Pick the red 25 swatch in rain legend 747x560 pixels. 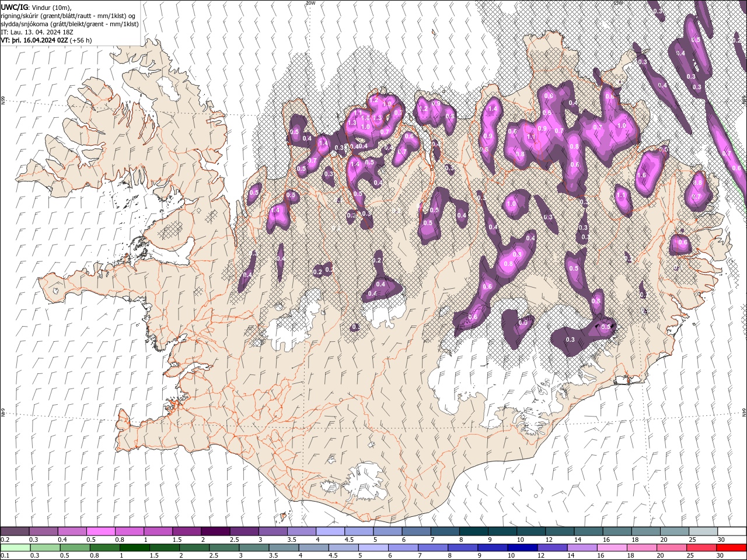(x=700, y=548)
